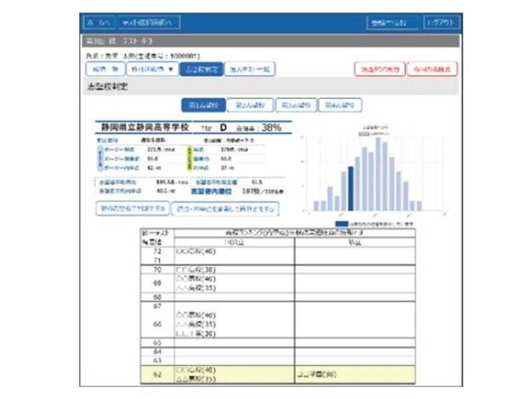Open the 個人テスト一覧 tab
Viewport: 532px width, 399px height.
pos(249,69)
